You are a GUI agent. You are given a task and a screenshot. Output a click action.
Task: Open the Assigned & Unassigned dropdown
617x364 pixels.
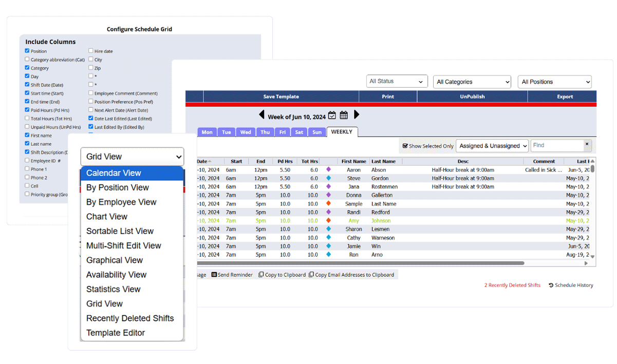(x=492, y=146)
